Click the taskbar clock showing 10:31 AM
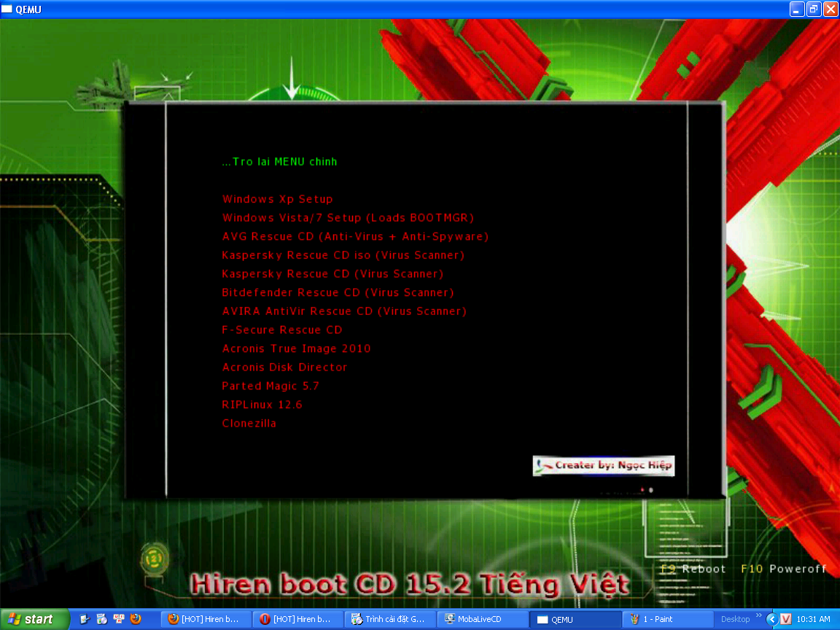Screen dimensions: 840x630 tap(813, 619)
